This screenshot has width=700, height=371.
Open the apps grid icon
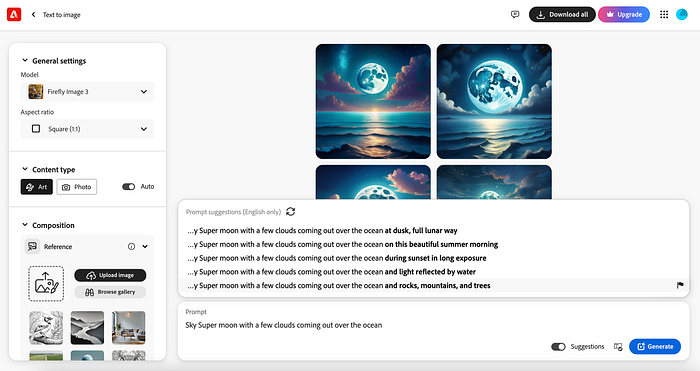pyautogui.click(x=664, y=14)
